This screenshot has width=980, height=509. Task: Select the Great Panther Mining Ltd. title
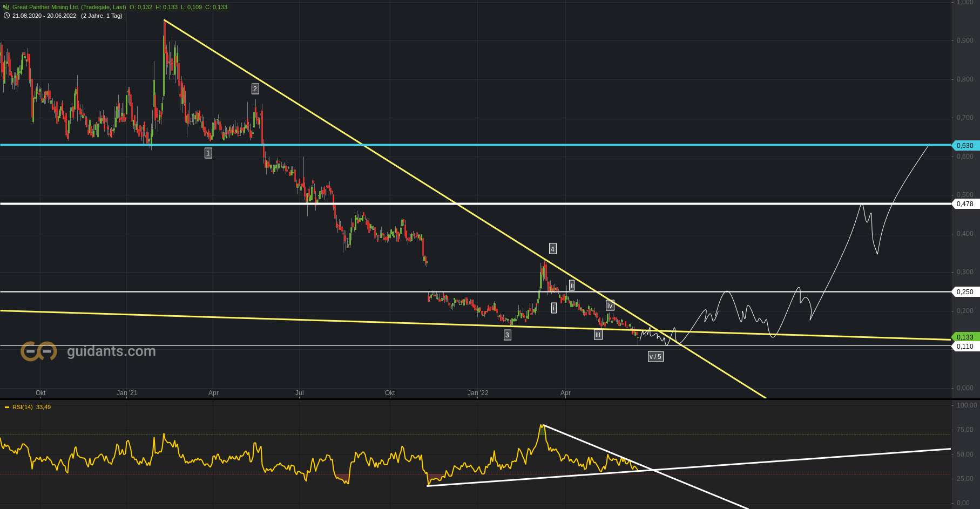click(69, 7)
